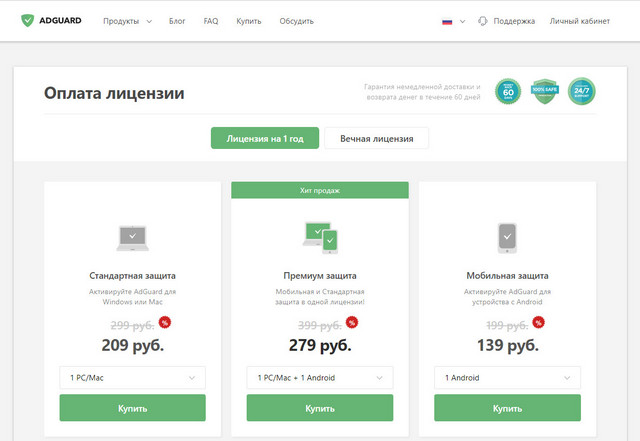Expand the Продукты menu
This screenshot has height=441, width=640.
coord(128,21)
